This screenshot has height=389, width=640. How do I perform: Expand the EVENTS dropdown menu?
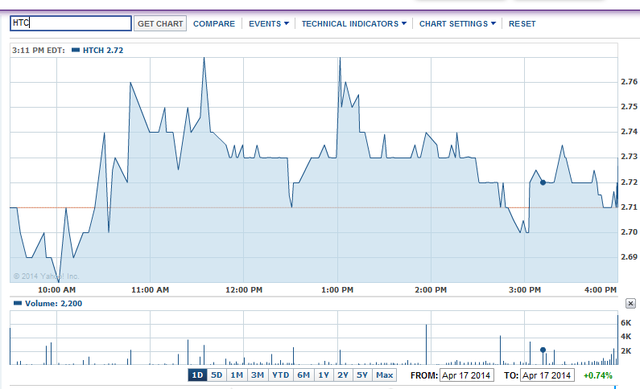coord(269,24)
